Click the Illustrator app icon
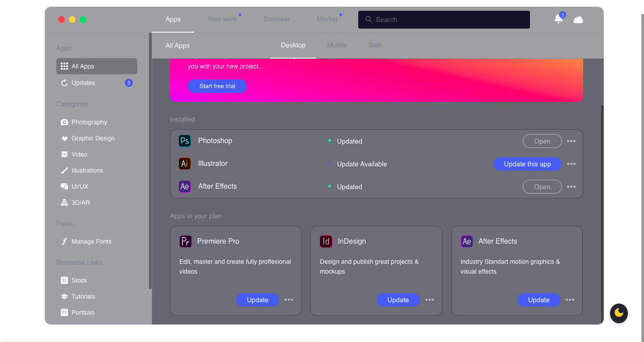 [185, 164]
